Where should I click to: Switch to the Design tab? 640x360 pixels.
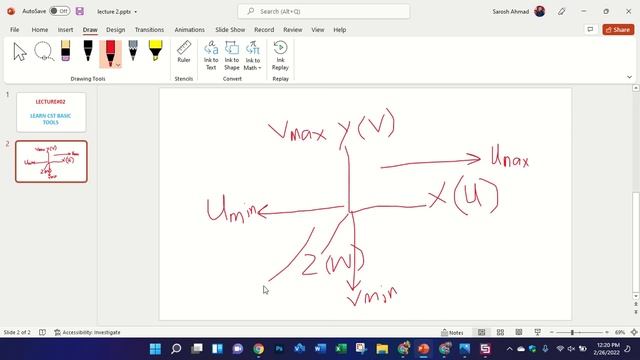(116, 30)
